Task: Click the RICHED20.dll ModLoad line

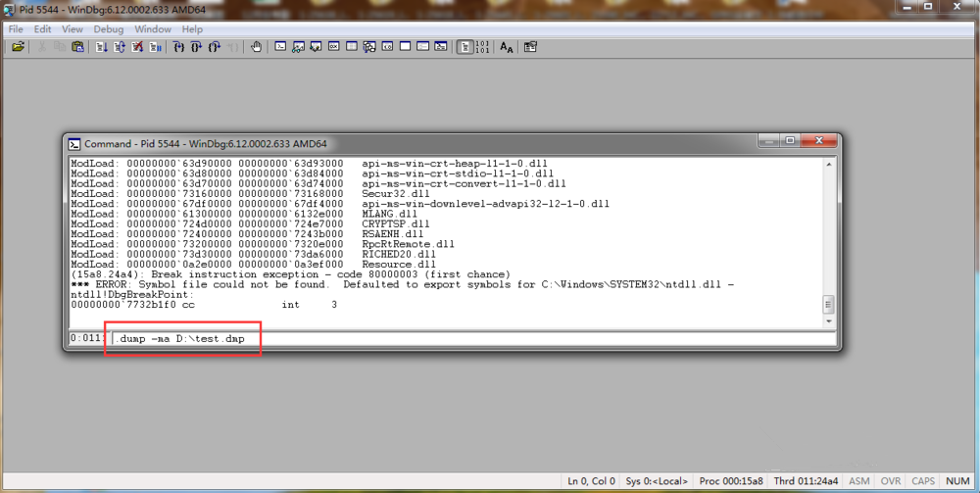Action: tap(253, 254)
